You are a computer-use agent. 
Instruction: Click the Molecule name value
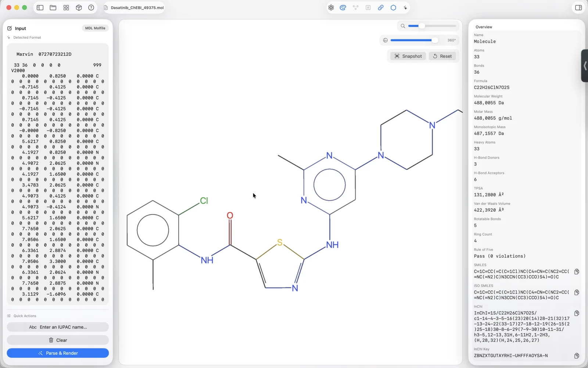(x=485, y=42)
